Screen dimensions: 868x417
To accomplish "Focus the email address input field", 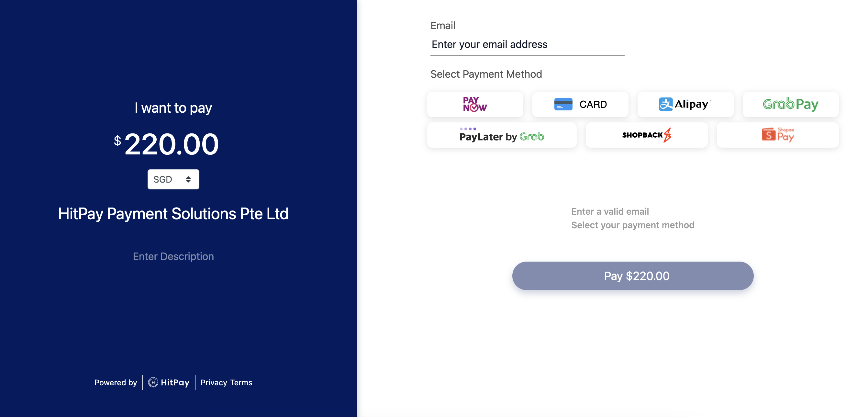I will click(x=527, y=44).
